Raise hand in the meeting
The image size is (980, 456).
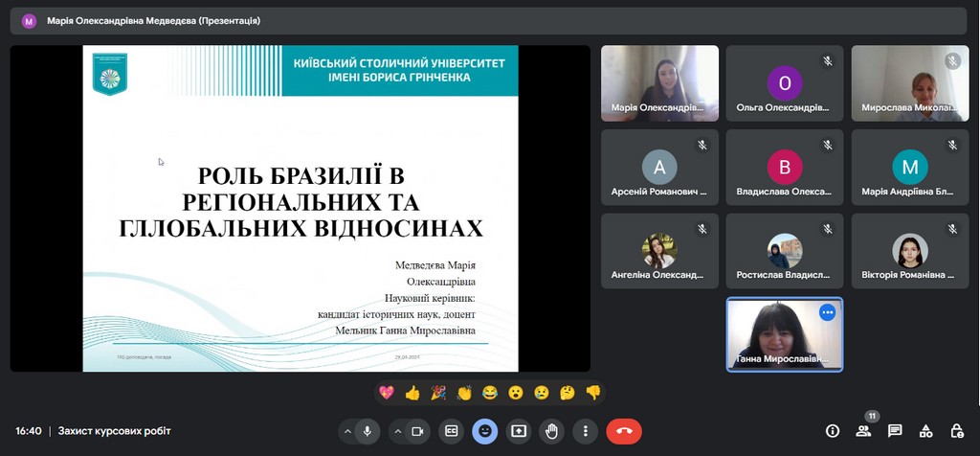click(x=552, y=431)
